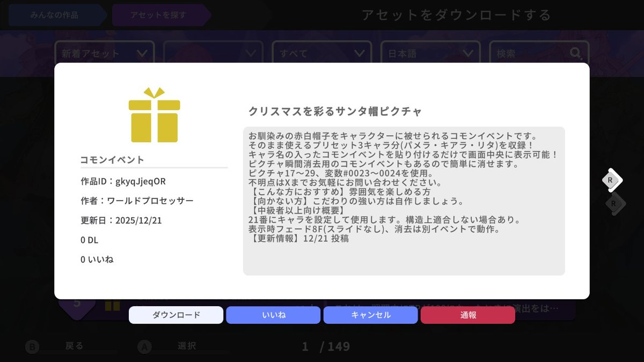644x362 pixels.
Task: Click the アセットをダウンロードする header text
Action: (456, 15)
